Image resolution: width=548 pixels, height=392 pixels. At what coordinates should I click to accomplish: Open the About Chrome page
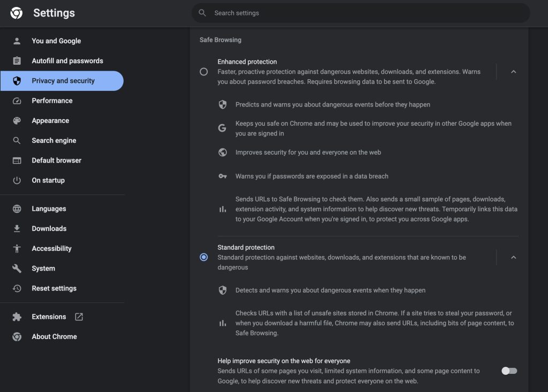54,336
